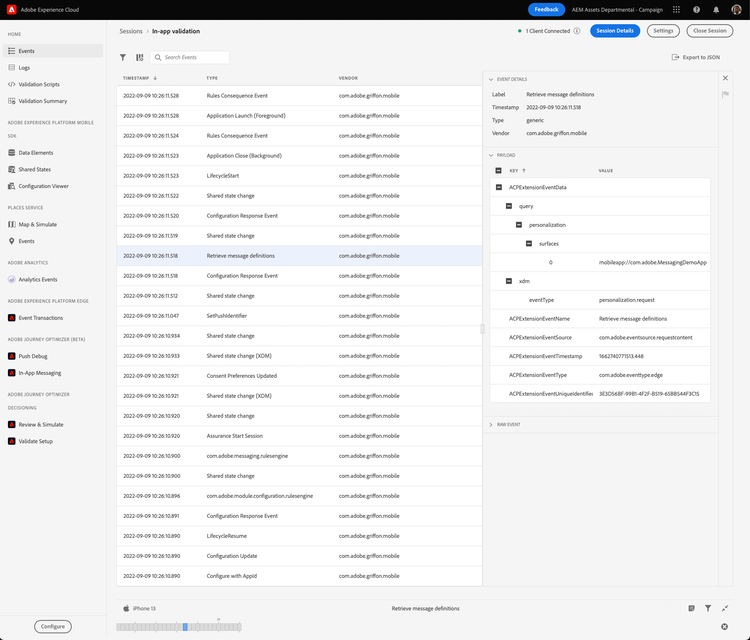This screenshot has width=750, height=640.
Task: Click the filter icon above events table
Action: coord(123,57)
